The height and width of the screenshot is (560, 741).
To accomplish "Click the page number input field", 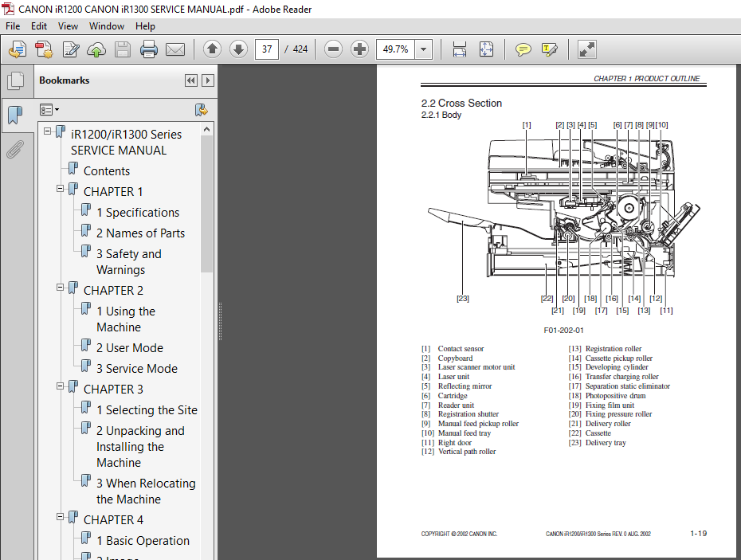I will pos(267,49).
